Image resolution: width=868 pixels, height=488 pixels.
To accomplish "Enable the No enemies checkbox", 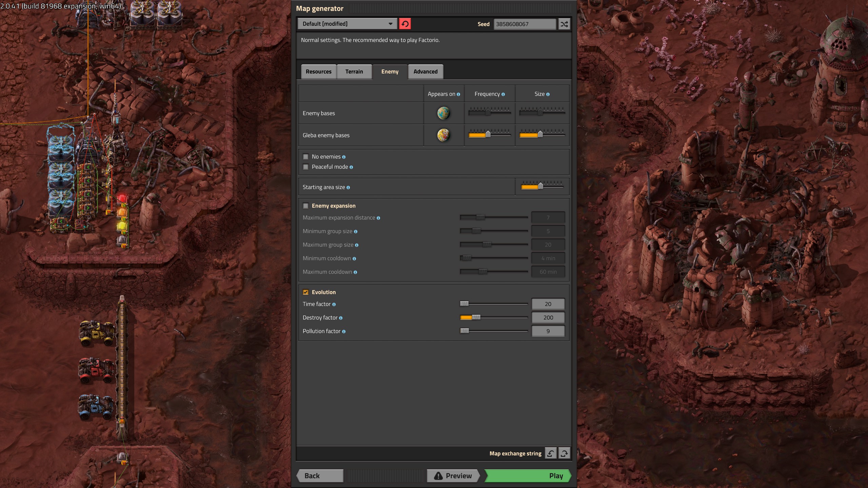I will tap(305, 157).
